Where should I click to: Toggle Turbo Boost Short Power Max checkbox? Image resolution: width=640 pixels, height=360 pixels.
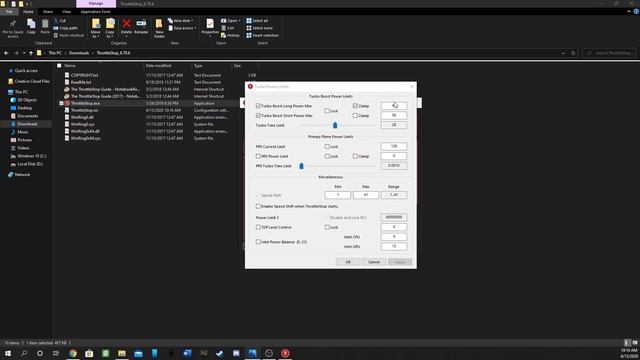click(x=258, y=116)
